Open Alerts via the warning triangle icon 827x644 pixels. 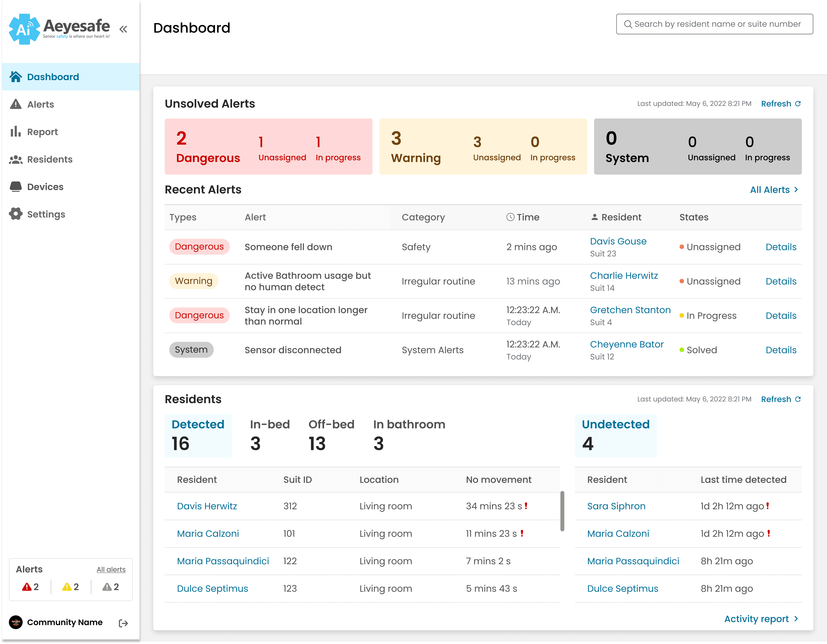click(x=15, y=104)
